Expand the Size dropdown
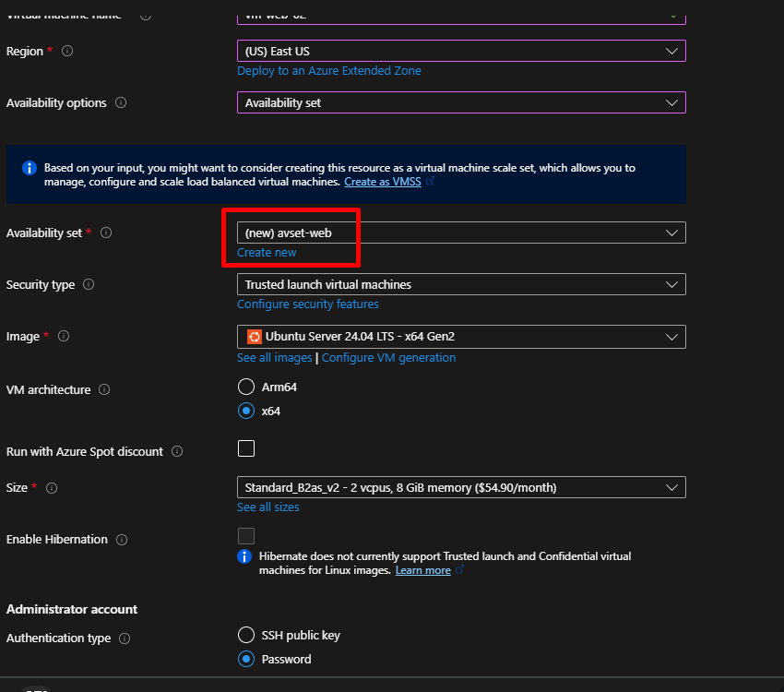 tap(461, 487)
